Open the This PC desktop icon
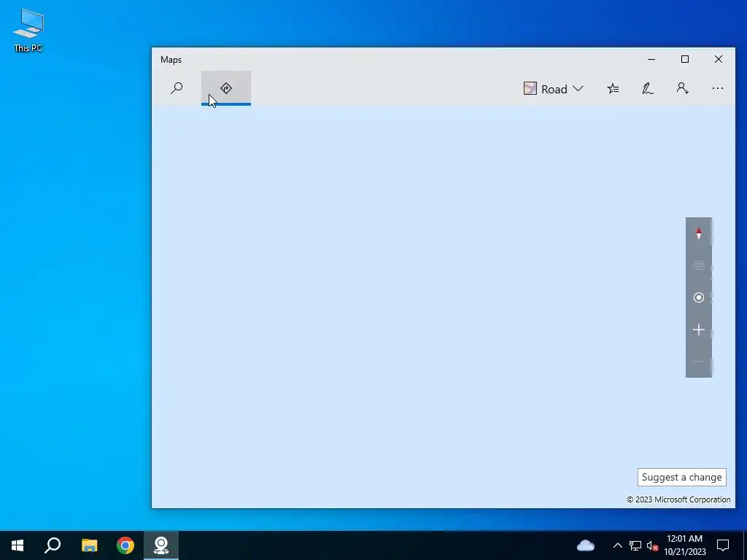The height and width of the screenshot is (560, 747). click(x=28, y=30)
